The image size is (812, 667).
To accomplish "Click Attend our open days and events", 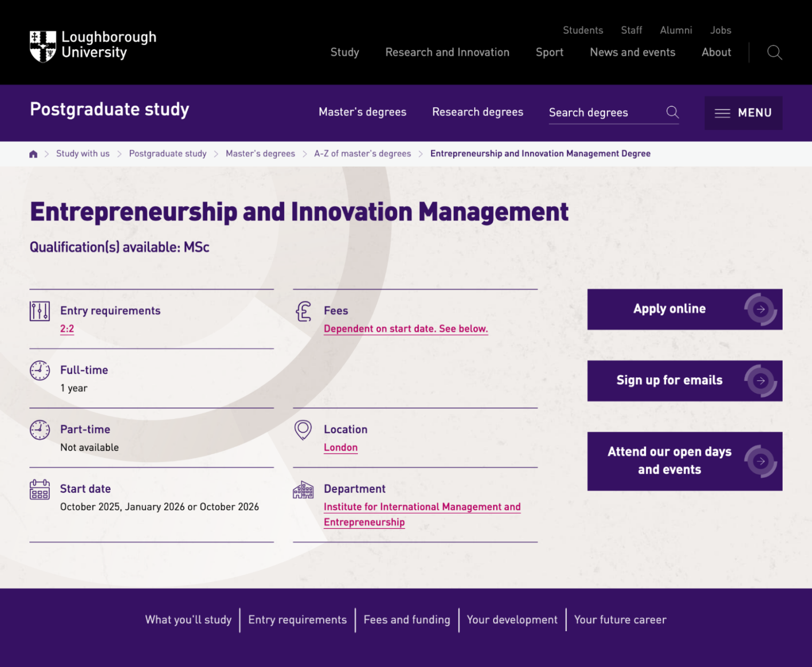I will click(x=685, y=461).
